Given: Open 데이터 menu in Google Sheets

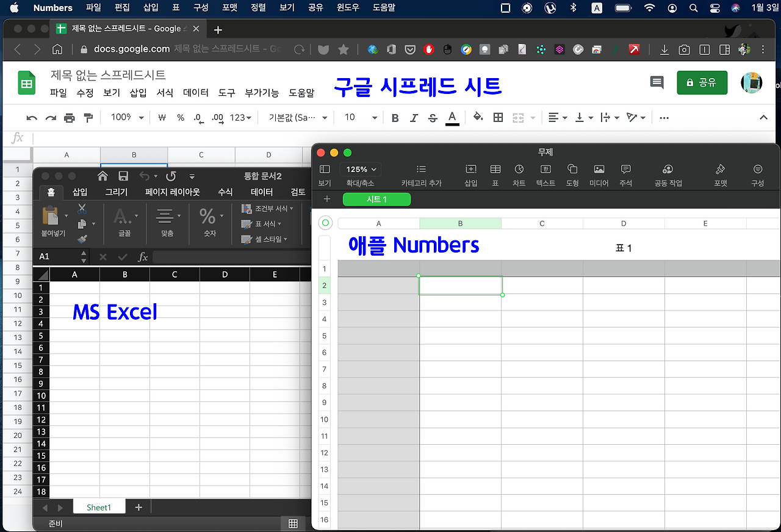Looking at the screenshot, I should click(196, 93).
